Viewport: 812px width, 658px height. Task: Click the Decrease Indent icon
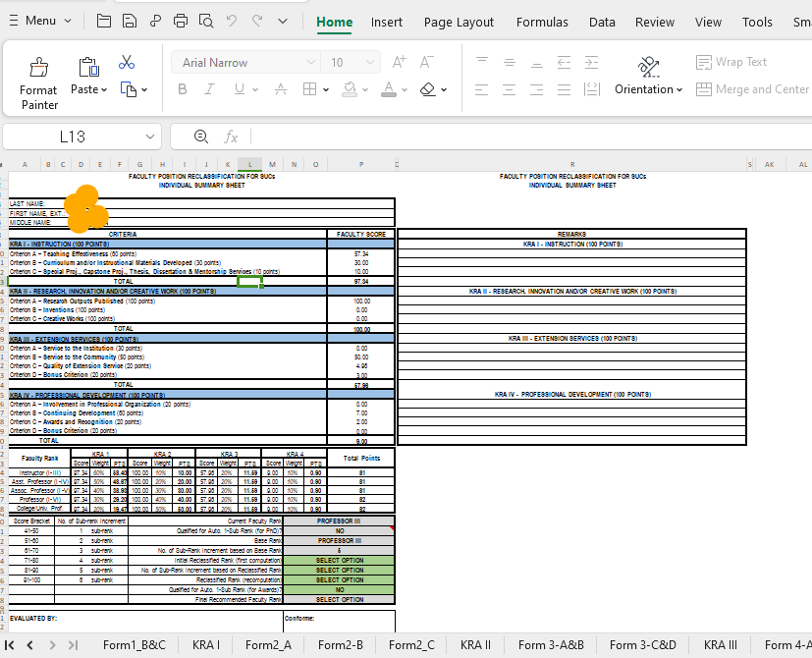564,62
